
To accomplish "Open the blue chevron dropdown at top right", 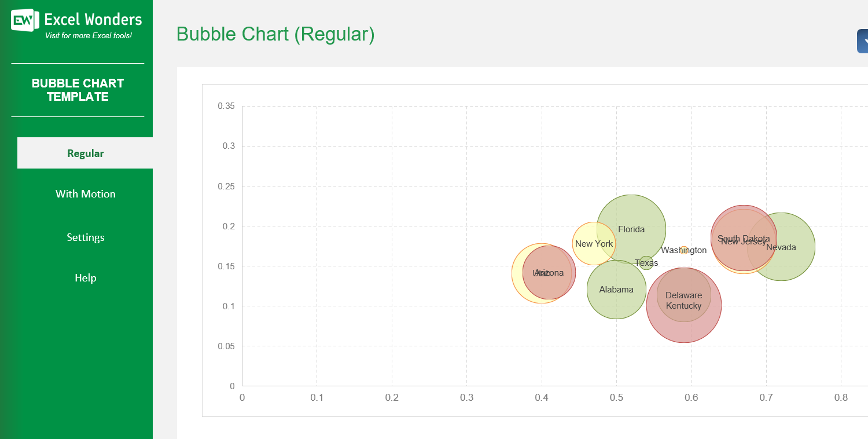I will coord(863,41).
